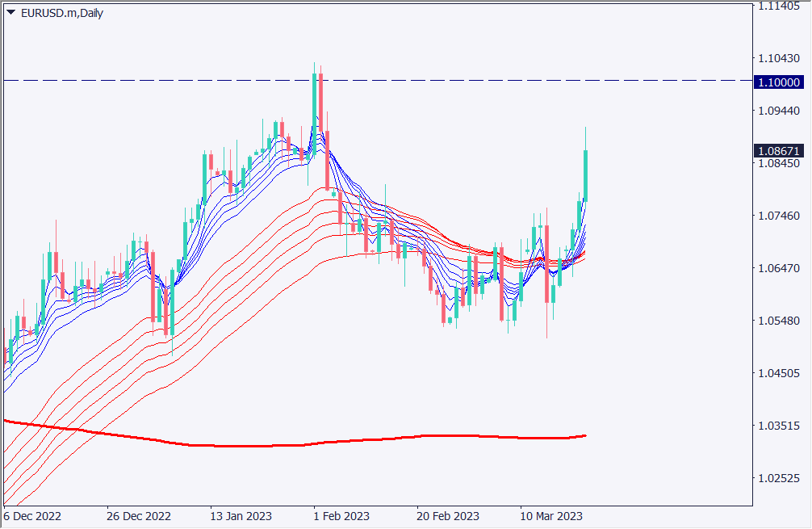812x529 pixels.
Task: Click the current price label 1.08671
Action: 779,151
